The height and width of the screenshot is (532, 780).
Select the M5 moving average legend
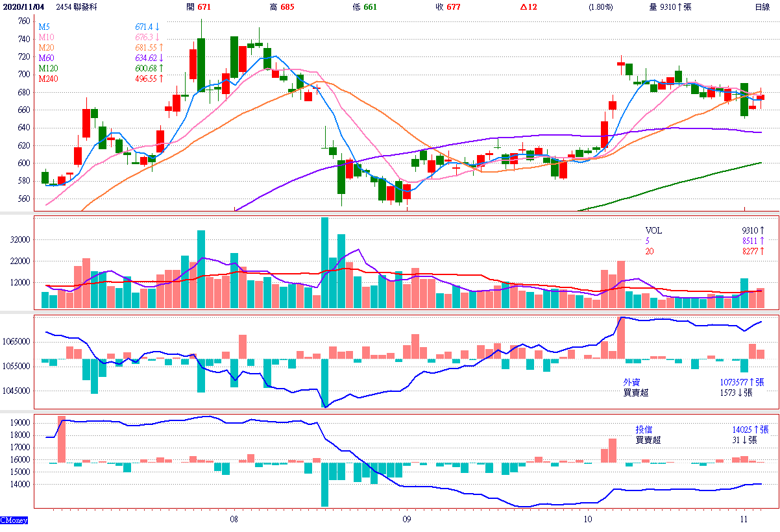pos(43,27)
